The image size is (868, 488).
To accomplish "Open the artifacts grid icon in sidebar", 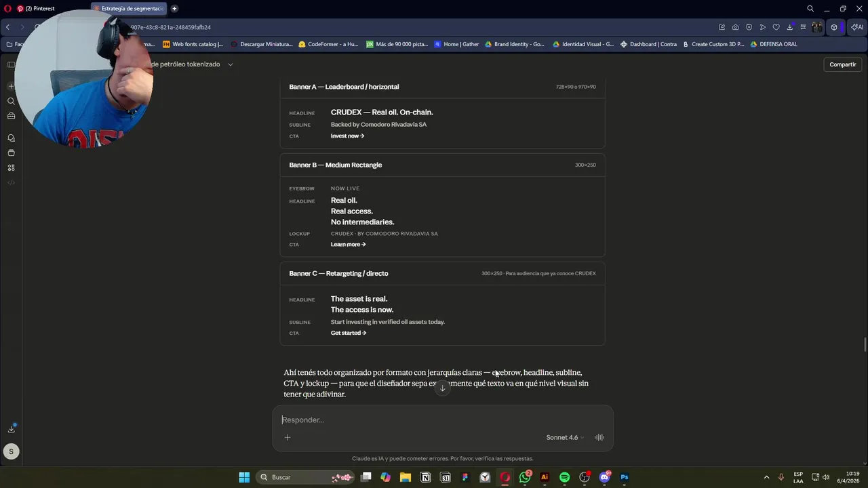I will (11, 167).
